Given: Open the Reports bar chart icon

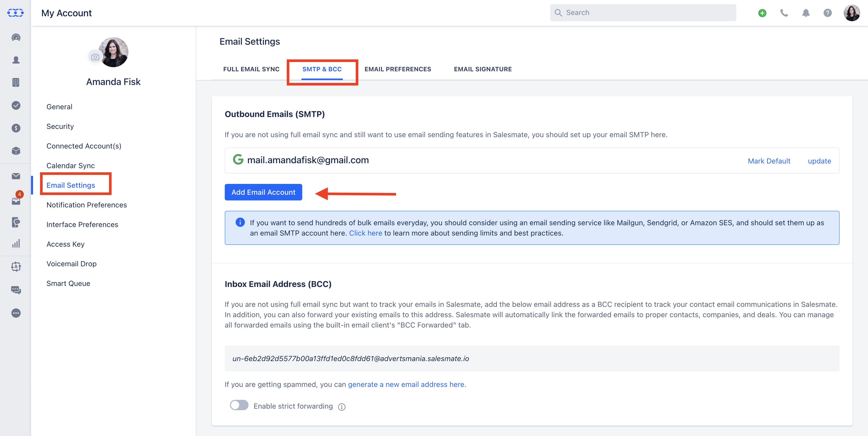Looking at the screenshot, I should pyautogui.click(x=16, y=244).
